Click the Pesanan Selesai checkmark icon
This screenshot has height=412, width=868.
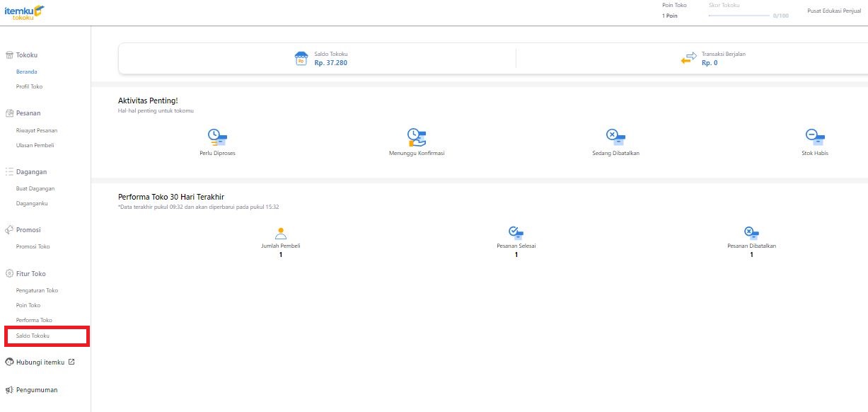click(516, 233)
